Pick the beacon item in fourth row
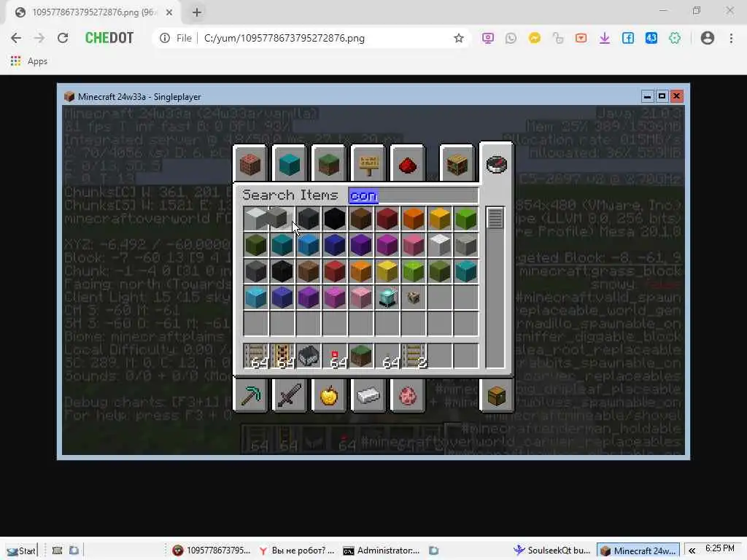The image size is (747, 560). 387,297
